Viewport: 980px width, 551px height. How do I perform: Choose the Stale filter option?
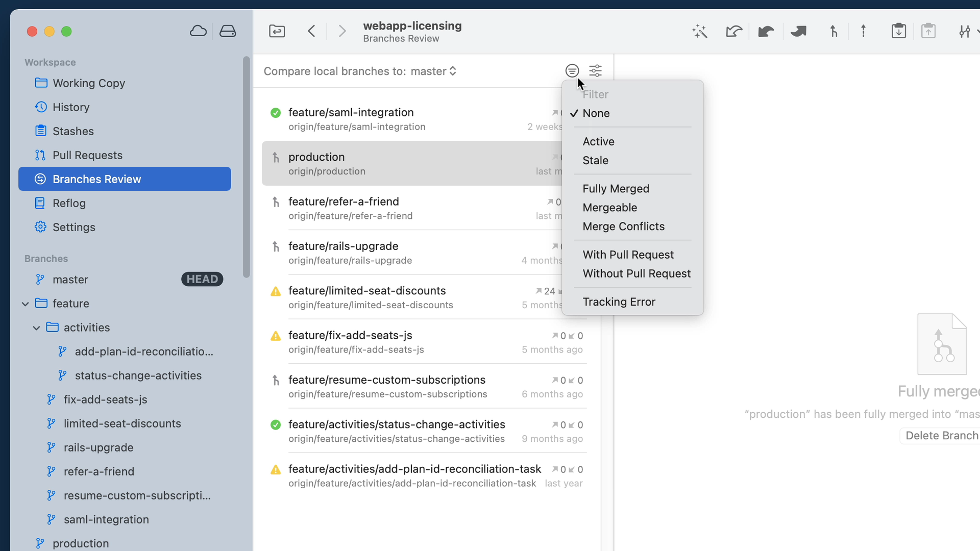595,160
